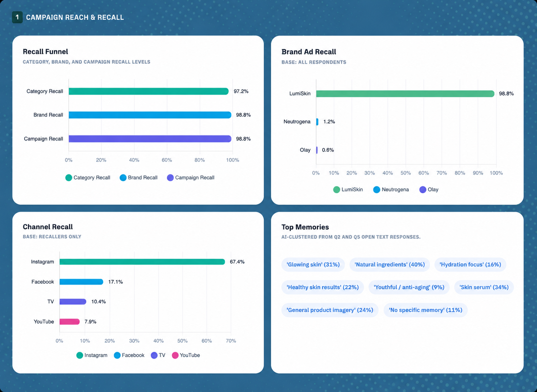Image resolution: width=537 pixels, height=392 pixels.
Task: Open the 'Healthy skin results' (22%) tag
Action: pos(323,287)
